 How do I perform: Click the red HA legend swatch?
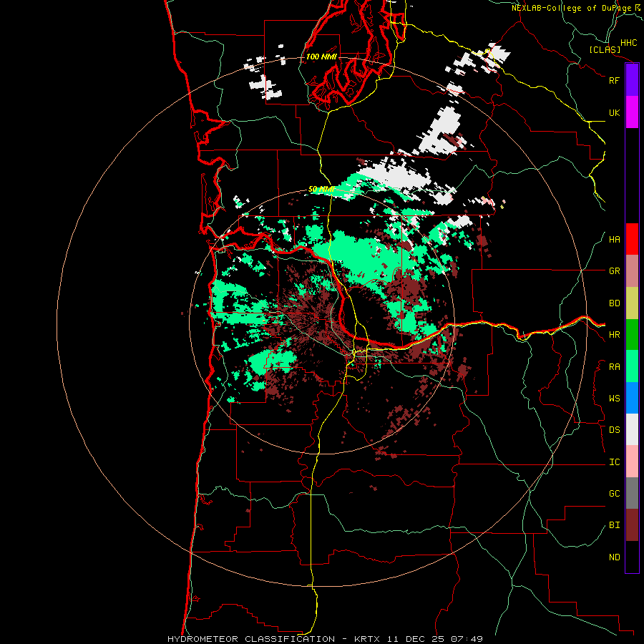(x=632, y=239)
